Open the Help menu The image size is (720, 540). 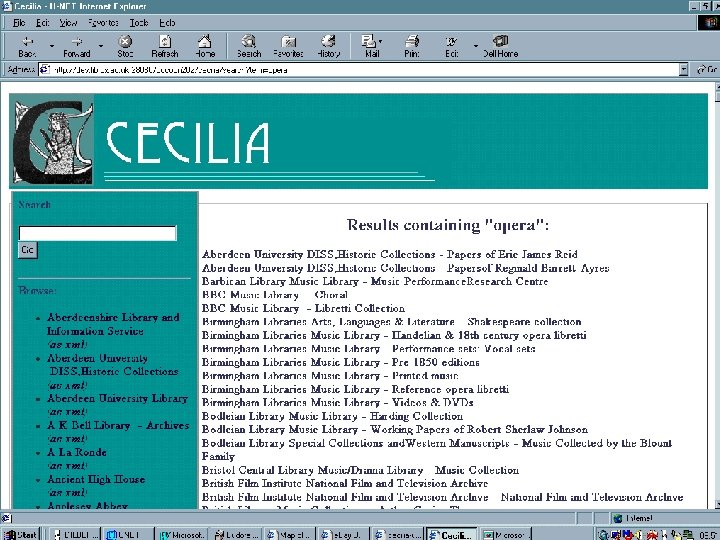167,22
